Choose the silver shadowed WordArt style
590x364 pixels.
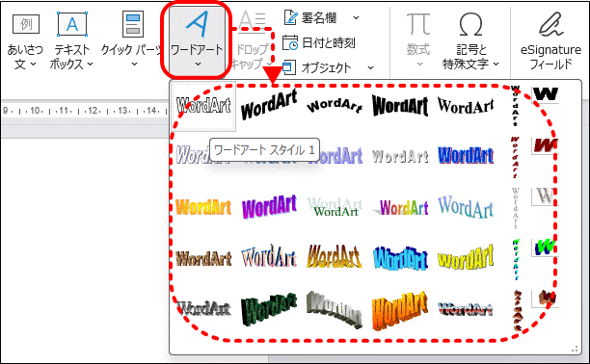[x=203, y=309]
